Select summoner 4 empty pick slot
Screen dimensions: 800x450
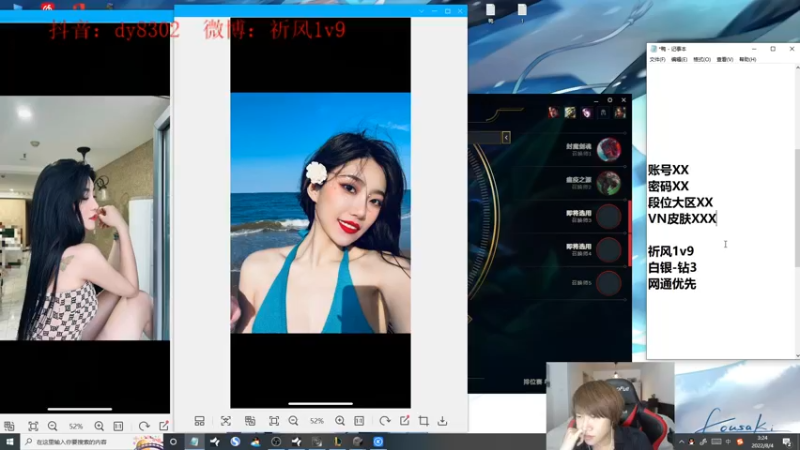click(x=609, y=250)
